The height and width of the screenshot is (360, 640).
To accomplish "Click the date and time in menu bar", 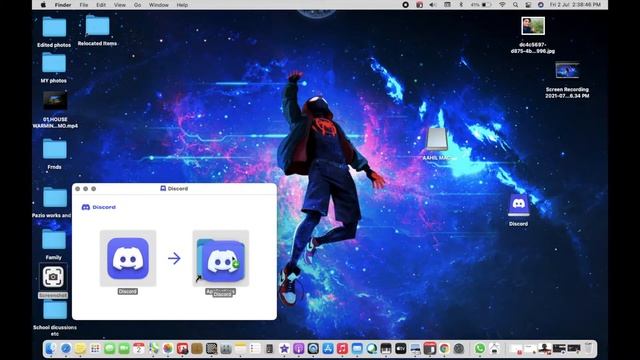I will click(x=575, y=5).
